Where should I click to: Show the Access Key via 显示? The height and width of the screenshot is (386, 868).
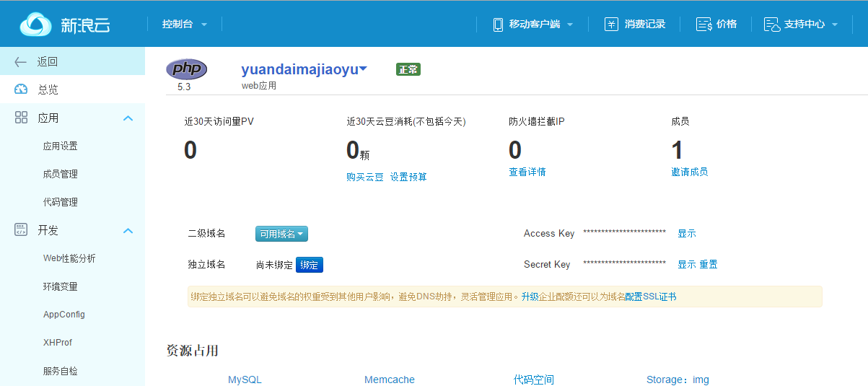point(687,234)
